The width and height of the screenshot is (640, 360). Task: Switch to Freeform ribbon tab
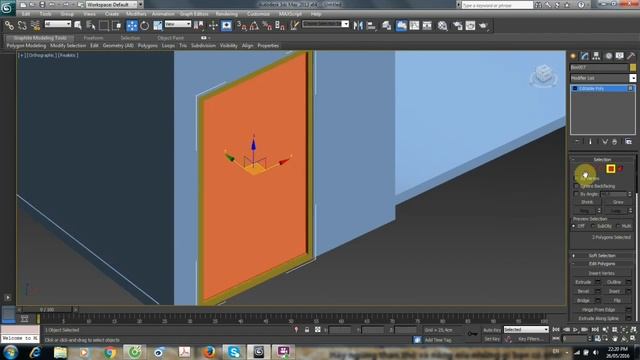click(x=93, y=38)
